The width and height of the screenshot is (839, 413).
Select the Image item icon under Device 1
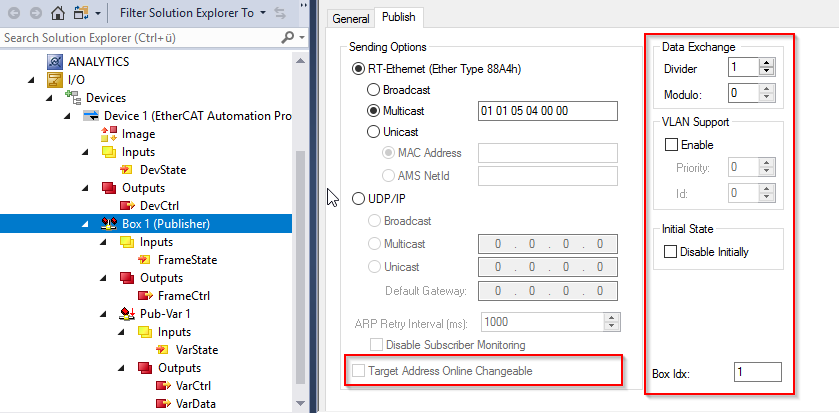tap(109, 134)
